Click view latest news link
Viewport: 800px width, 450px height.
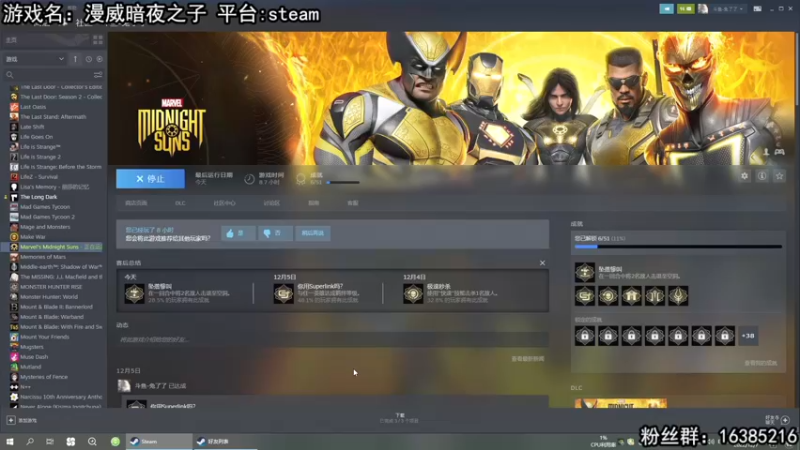pyautogui.click(x=528, y=359)
